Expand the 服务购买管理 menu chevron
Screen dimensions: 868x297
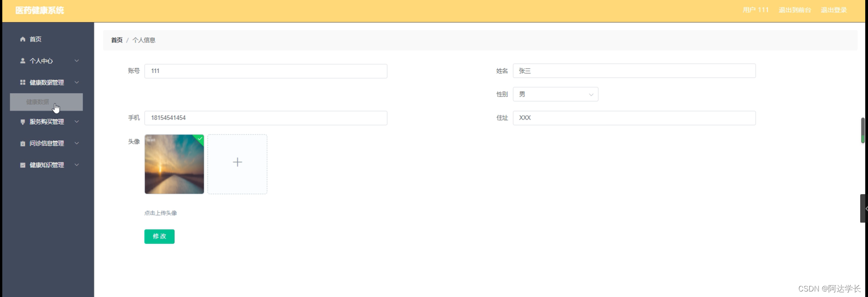coord(77,122)
